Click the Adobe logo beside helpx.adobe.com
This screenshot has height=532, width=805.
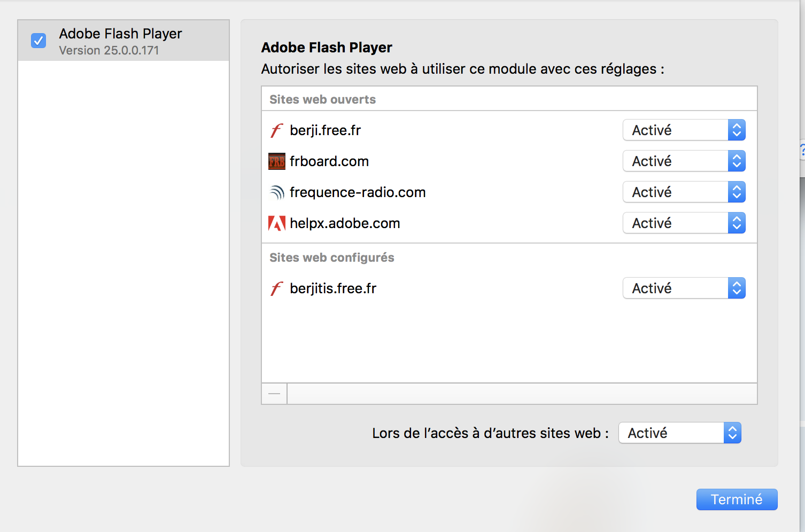point(276,223)
